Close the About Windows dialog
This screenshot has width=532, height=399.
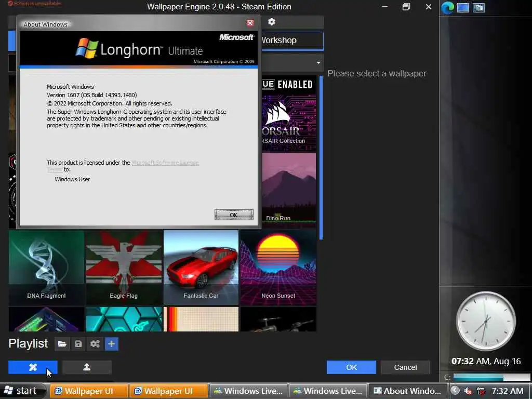tap(250, 23)
